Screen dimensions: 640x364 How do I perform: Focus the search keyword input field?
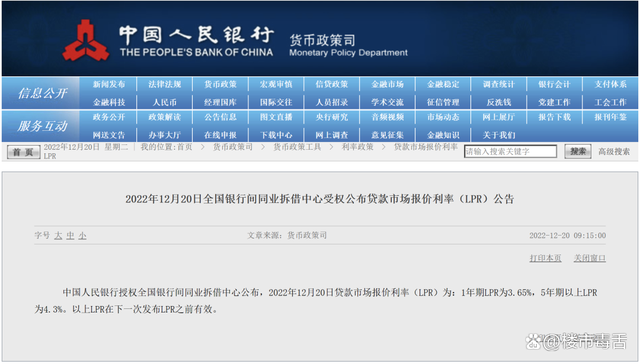(x=510, y=151)
